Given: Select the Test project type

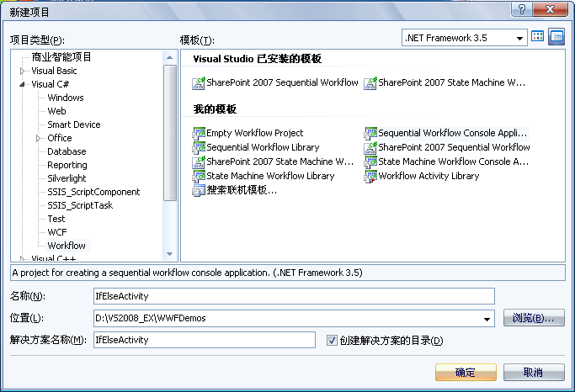Looking at the screenshot, I should 56,219.
